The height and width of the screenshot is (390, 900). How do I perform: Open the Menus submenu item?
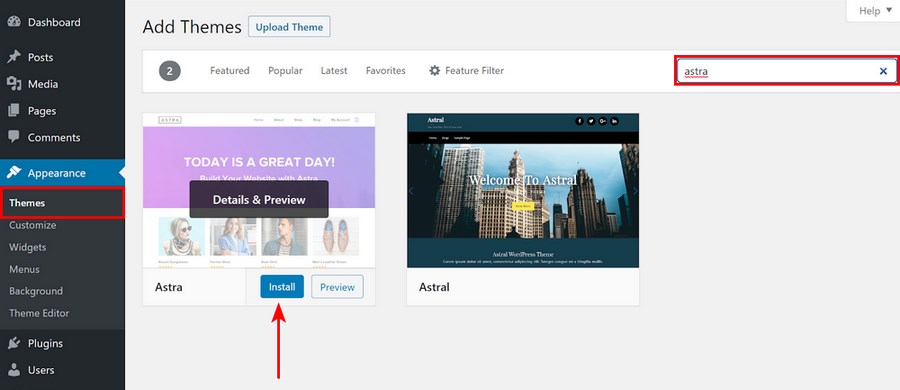[24, 269]
